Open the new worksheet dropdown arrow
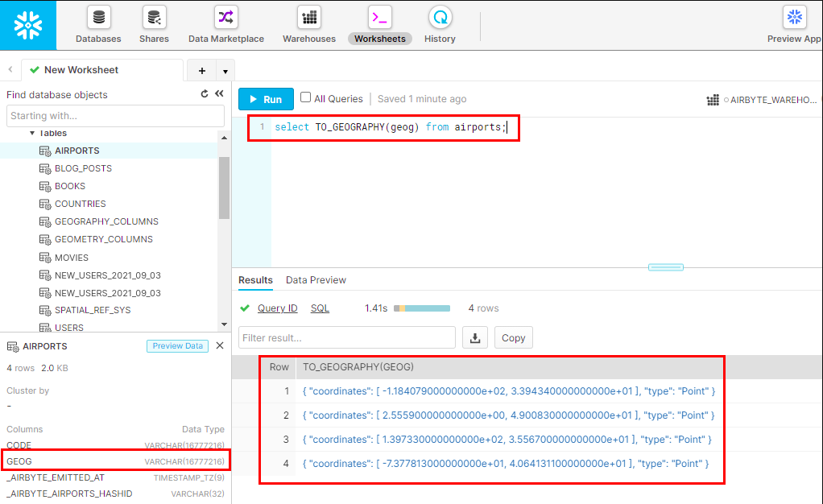 click(225, 70)
